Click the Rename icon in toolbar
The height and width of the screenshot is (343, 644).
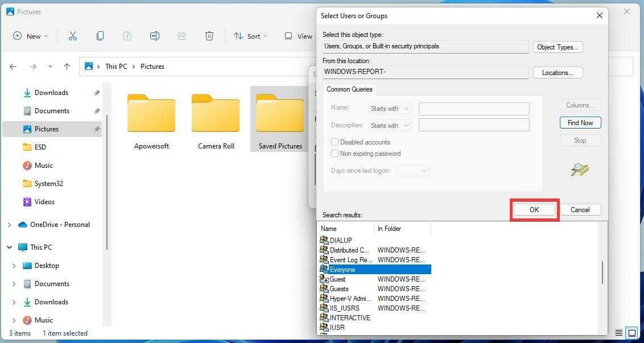155,36
